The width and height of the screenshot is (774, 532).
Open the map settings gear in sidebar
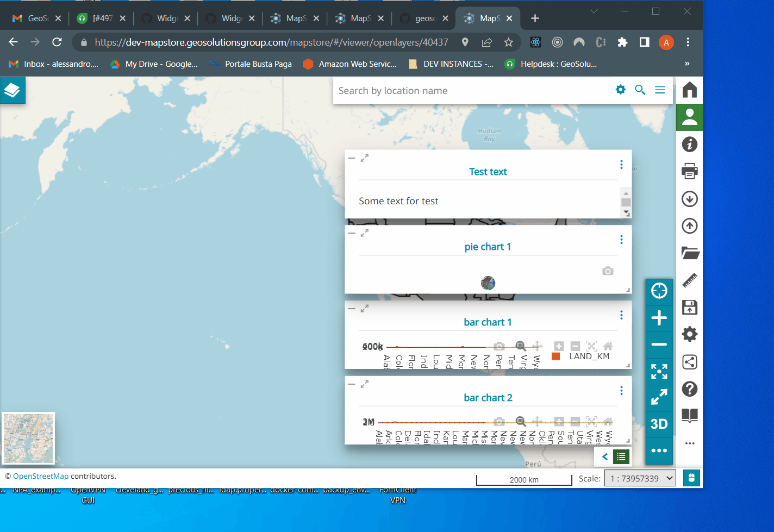[x=690, y=334]
